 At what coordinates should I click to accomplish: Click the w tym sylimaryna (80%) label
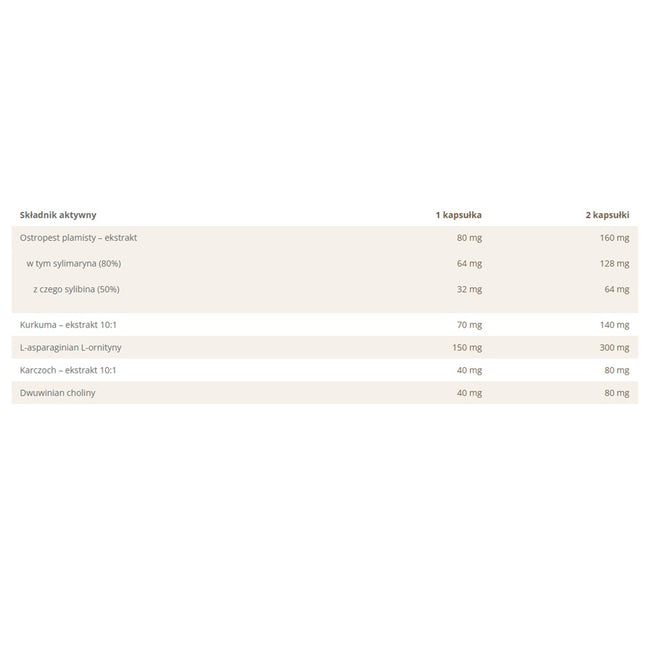(x=74, y=264)
